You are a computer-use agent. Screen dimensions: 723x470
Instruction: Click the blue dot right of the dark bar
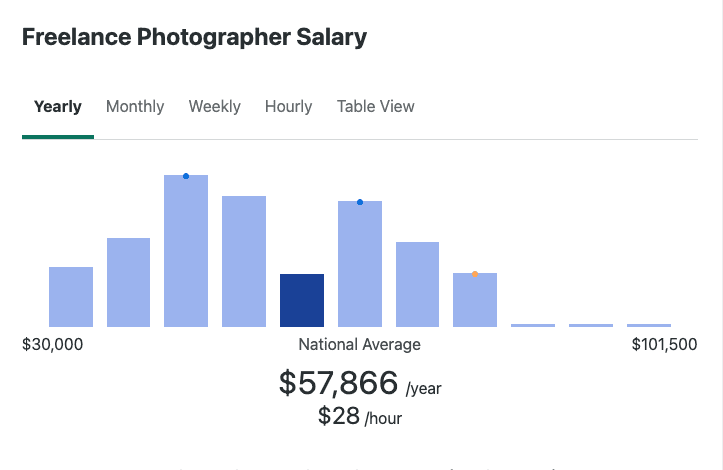pyautogui.click(x=360, y=202)
